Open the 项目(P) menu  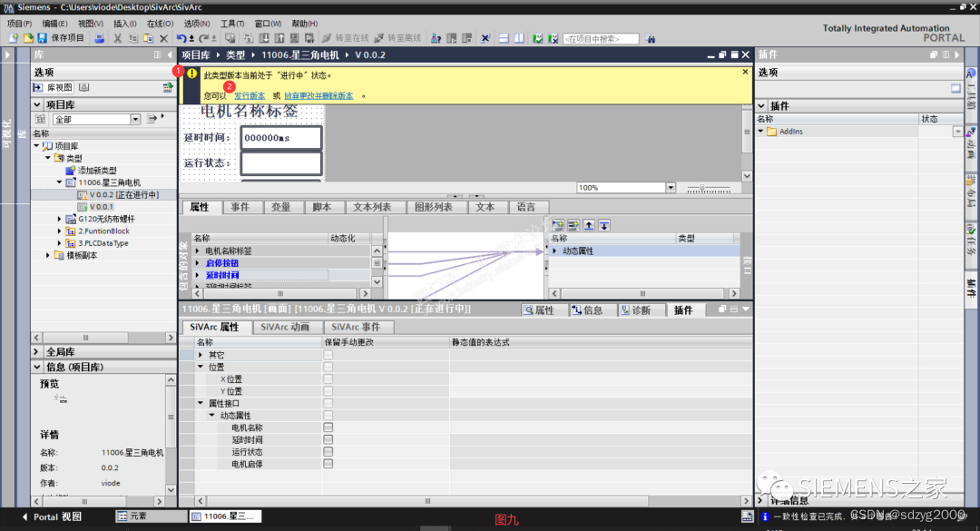19,23
